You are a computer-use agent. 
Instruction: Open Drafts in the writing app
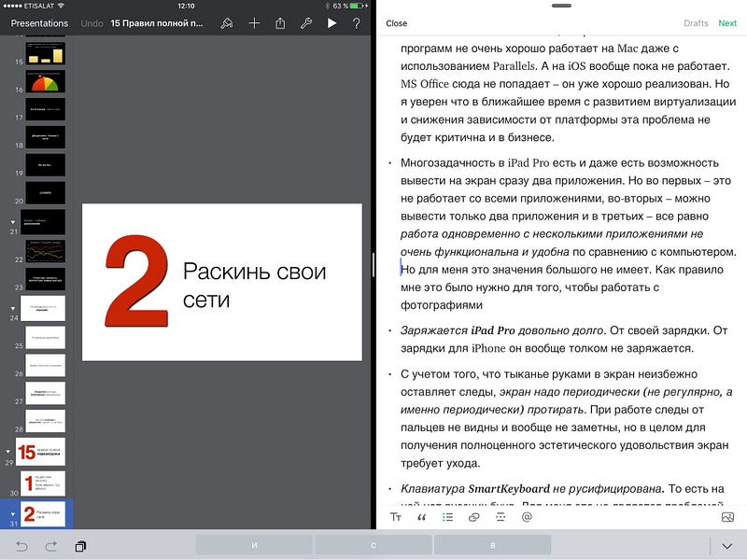pyautogui.click(x=696, y=23)
